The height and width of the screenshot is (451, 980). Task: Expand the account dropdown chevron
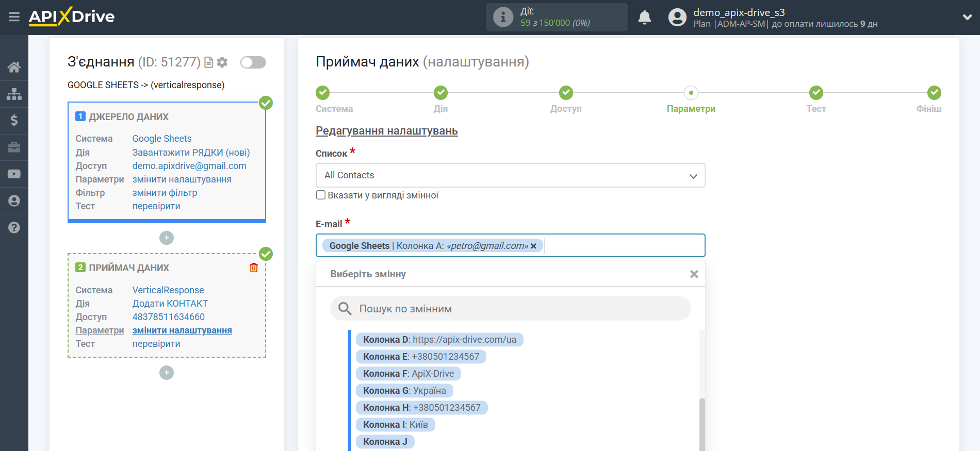coord(967,18)
